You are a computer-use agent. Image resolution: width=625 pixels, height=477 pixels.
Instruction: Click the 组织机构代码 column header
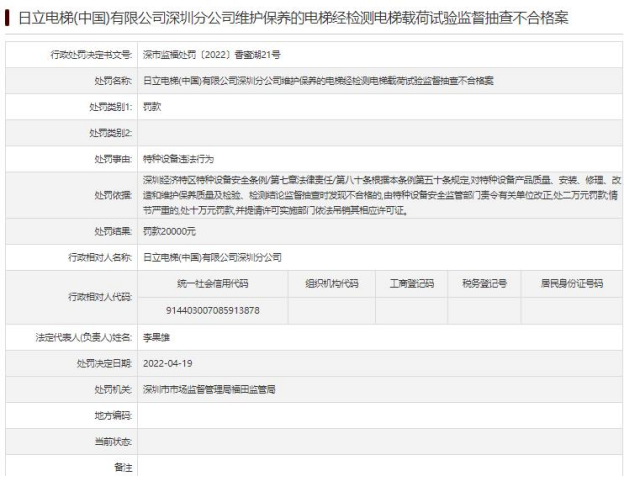tap(332, 284)
